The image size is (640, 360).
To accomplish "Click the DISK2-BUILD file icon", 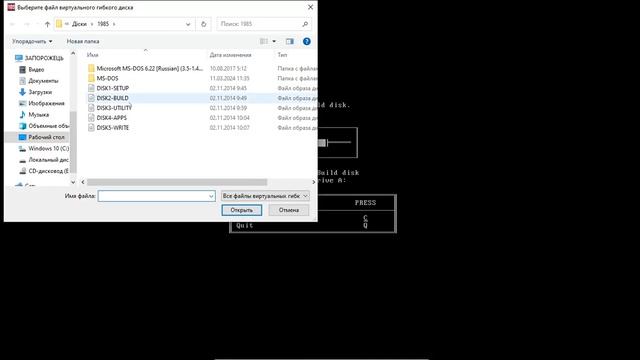I will coord(91,98).
